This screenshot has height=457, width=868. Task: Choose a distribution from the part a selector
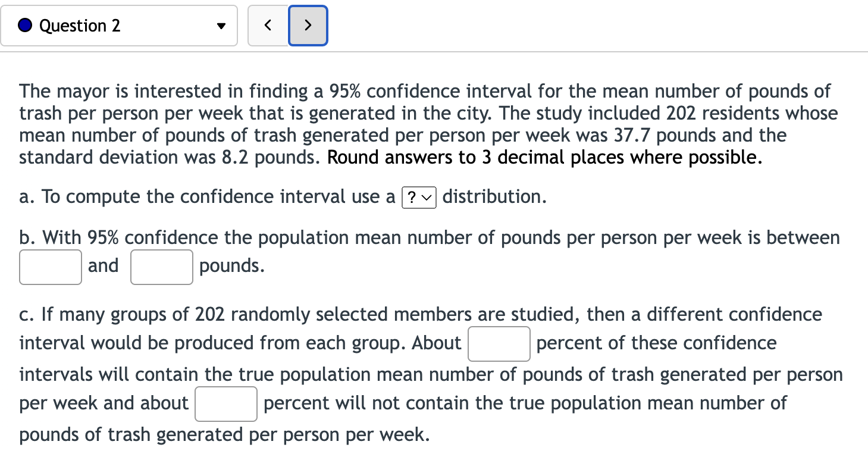click(420, 196)
